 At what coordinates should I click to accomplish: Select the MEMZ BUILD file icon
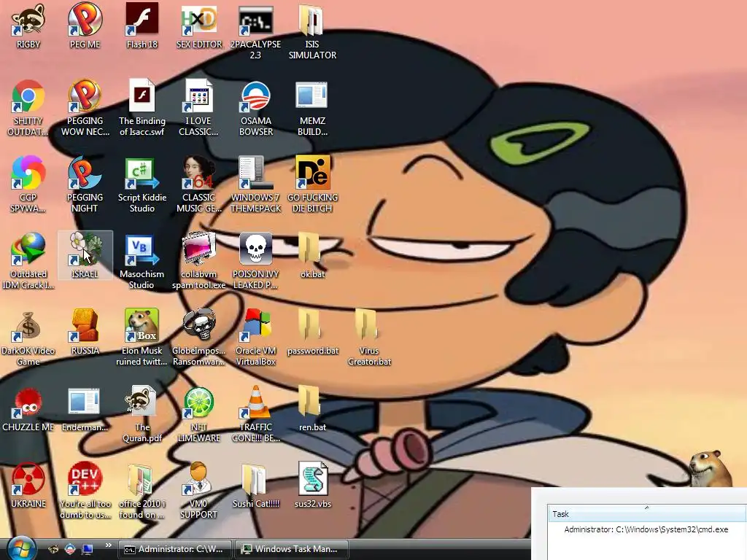[x=312, y=96]
